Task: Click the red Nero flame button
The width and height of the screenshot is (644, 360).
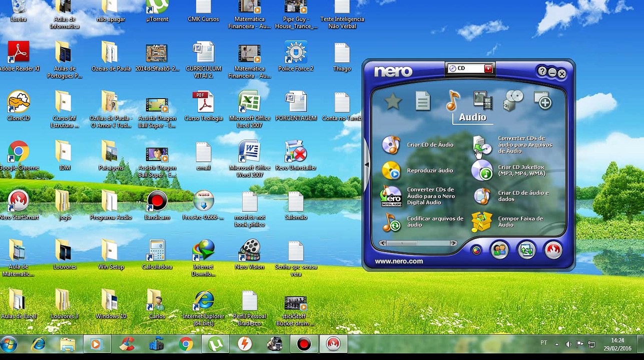Action: (x=553, y=249)
